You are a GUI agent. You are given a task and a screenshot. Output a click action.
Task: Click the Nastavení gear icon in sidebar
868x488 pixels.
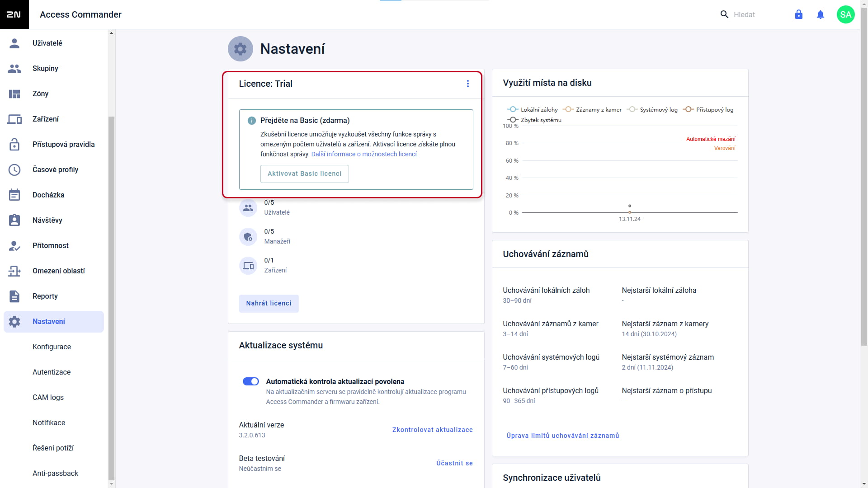click(x=14, y=321)
